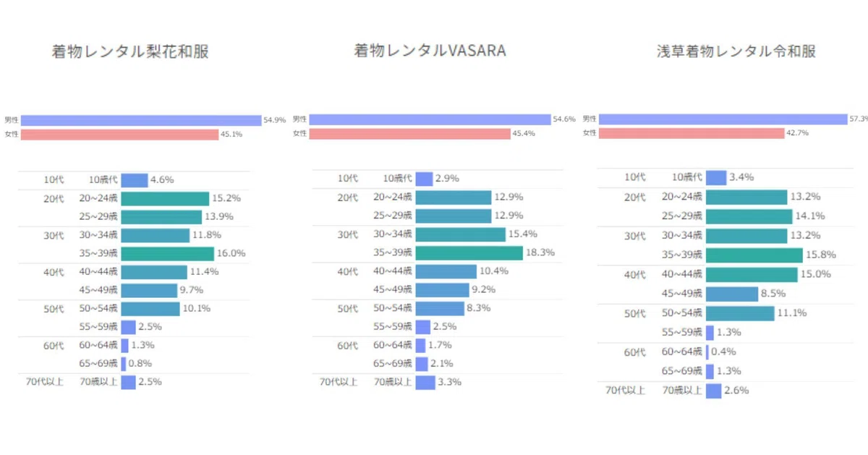Click the 梨花和服 10歳代 4.6% bar
Viewport: 868px width, 455px height.
pos(135,180)
